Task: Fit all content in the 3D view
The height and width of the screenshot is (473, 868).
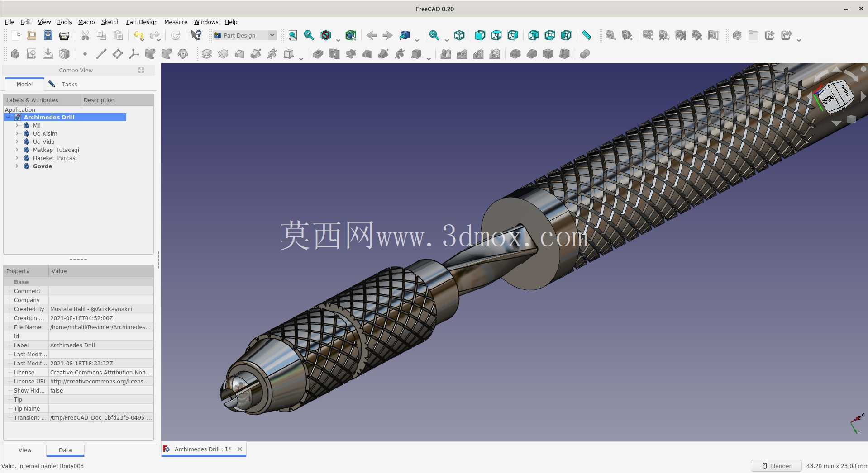Action: pyautogui.click(x=293, y=35)
